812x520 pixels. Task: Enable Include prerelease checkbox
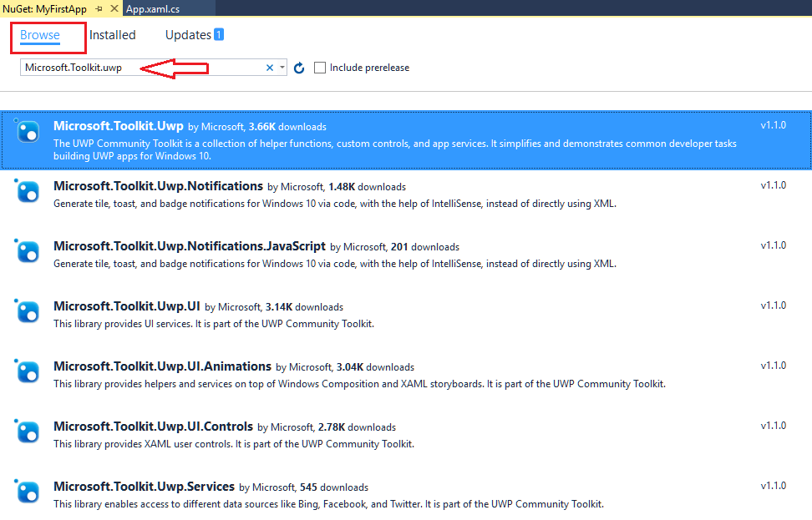[x=320, y=68]
